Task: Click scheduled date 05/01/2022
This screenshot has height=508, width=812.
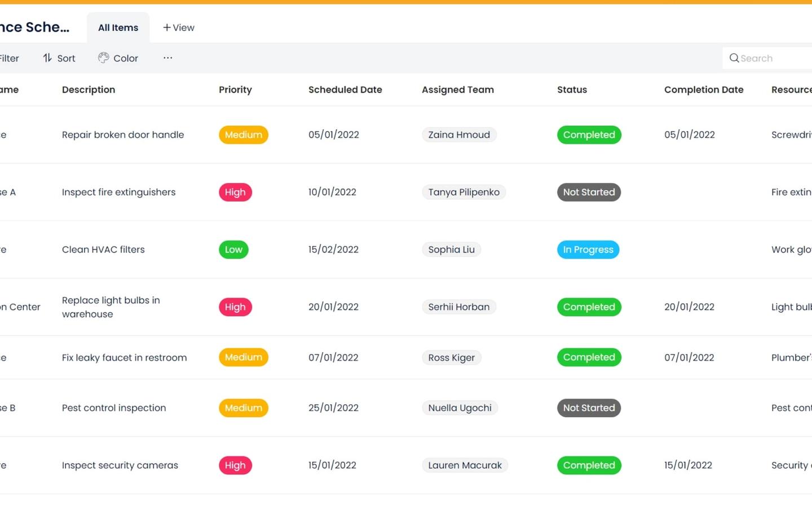Action: [334, 135]
